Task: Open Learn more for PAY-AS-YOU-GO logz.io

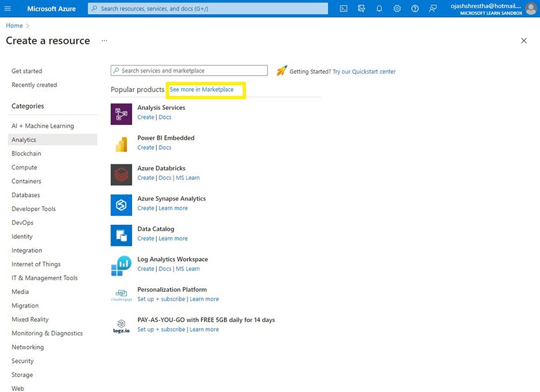Action: (204, 329)
